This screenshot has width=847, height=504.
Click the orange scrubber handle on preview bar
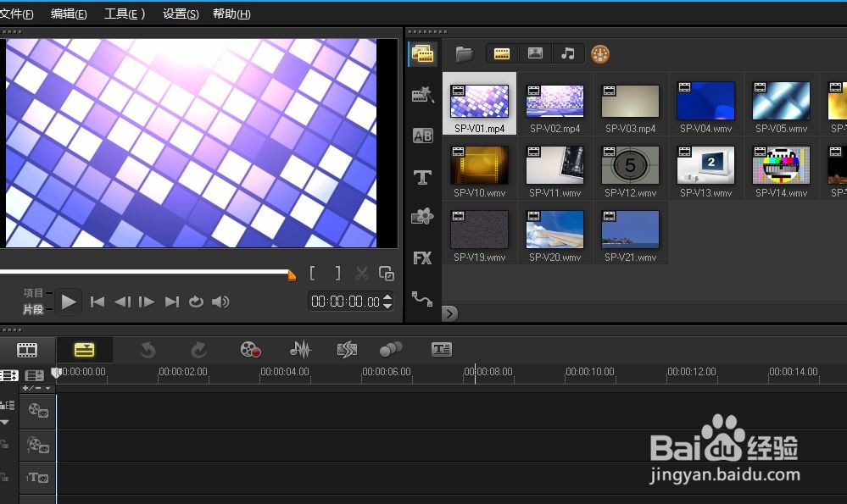pos(292,275)
